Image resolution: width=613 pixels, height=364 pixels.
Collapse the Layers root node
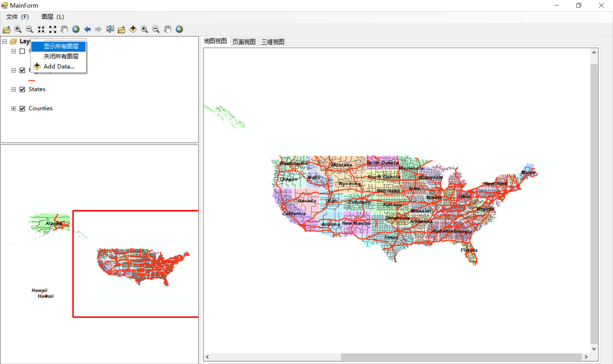point(4,42)
